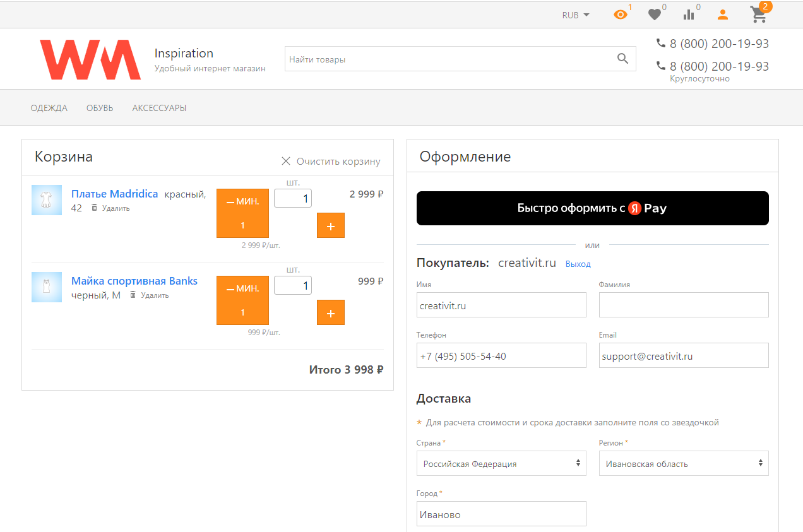The image size is (803, 532).
Task: Open the shopping cart icon
Action: click(758, 15)
